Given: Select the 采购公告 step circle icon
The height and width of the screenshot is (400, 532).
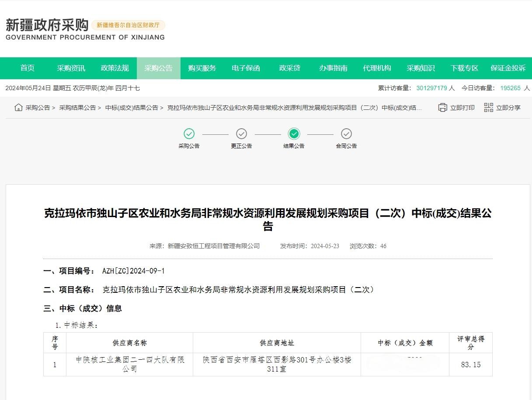Looking at the screenshot, I should tap(189, 134).
